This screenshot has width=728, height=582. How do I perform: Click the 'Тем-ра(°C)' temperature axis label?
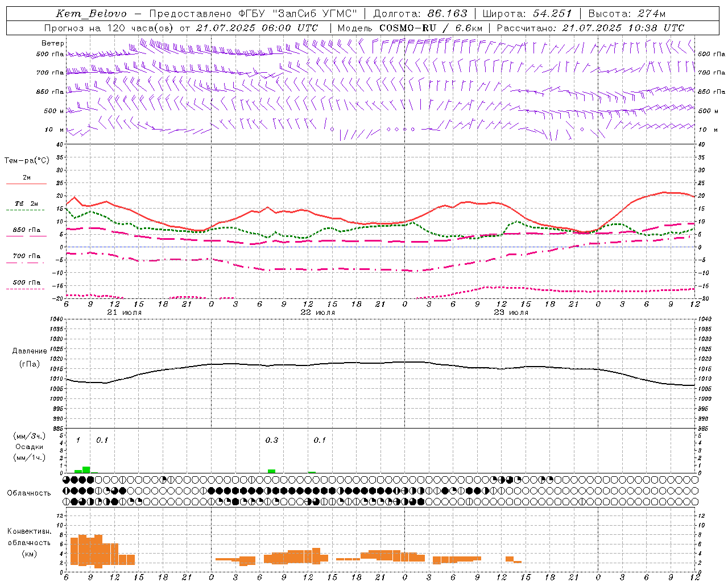coord(27,160)
